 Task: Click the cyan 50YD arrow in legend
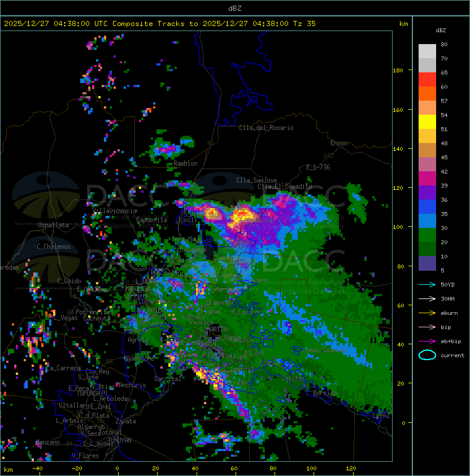[427, 284]
